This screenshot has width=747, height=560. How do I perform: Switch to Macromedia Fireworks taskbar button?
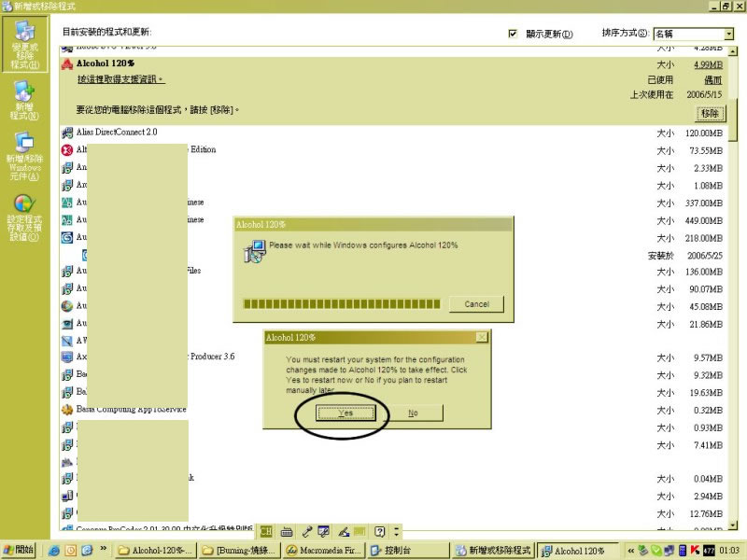pos(324,551)
